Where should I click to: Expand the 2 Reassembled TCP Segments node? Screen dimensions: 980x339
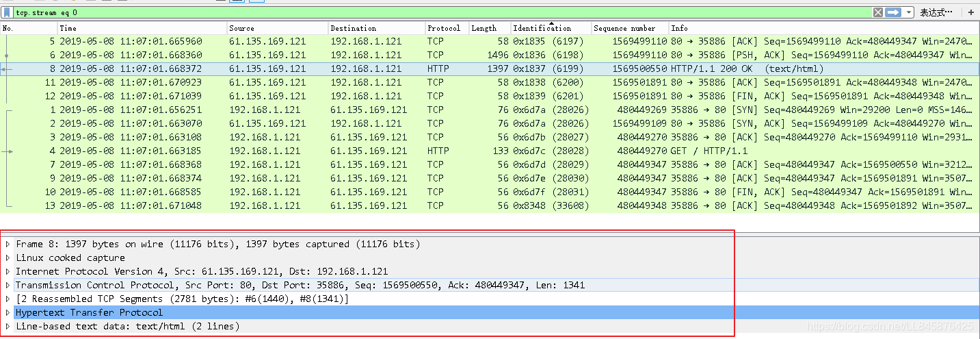coord(8,299)
